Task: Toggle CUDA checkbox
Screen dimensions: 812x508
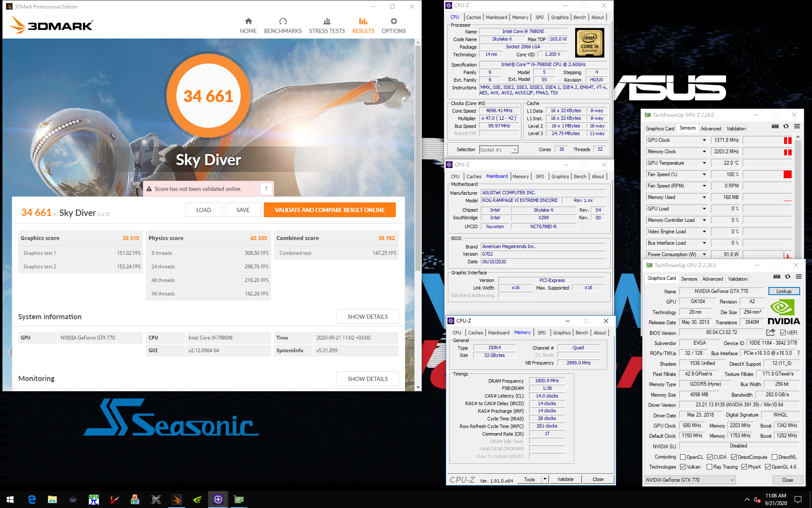Action: (710, 457)
